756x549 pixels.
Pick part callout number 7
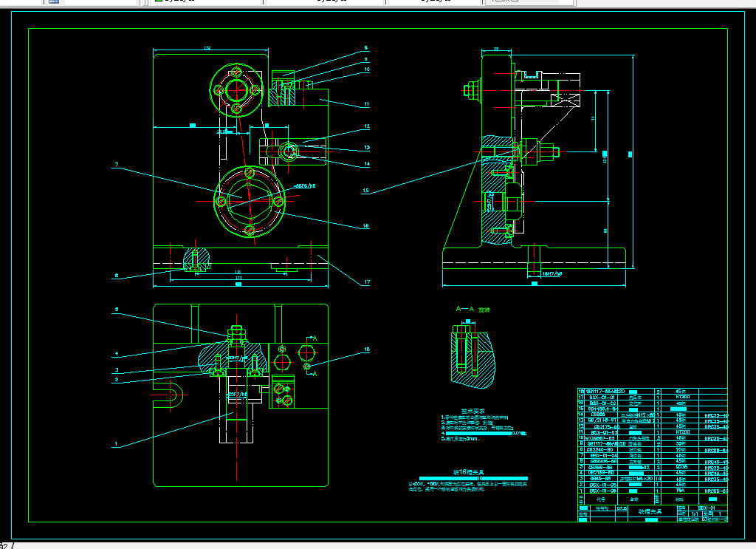click(x=116, y=165)
